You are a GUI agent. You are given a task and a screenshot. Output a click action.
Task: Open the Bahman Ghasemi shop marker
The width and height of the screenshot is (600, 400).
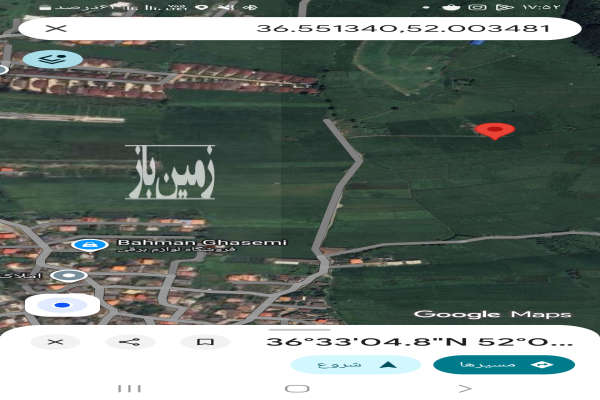pos(89,244)
